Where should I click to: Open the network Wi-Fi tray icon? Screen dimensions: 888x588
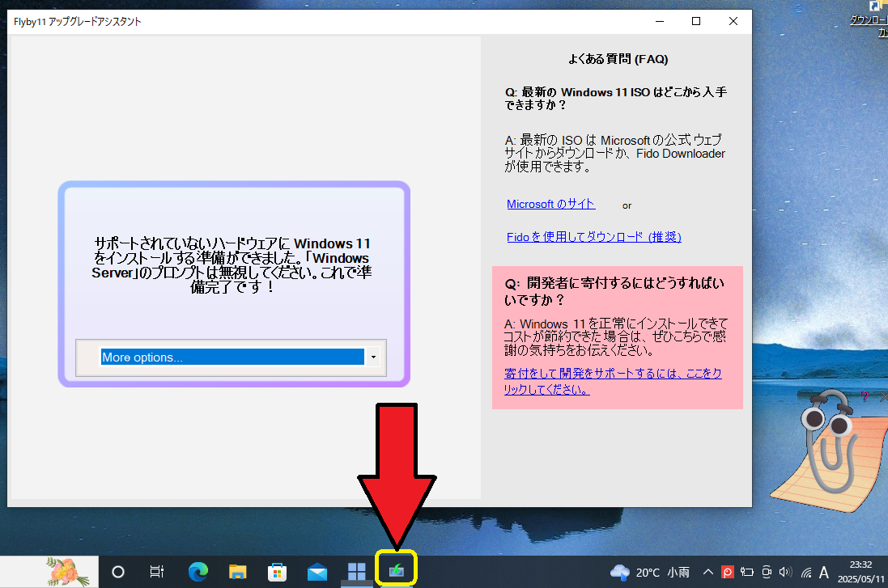[806, 572]
